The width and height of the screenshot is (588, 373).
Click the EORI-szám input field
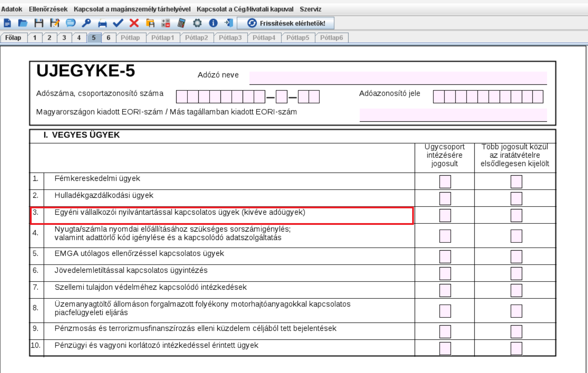[x=453, y=115]
